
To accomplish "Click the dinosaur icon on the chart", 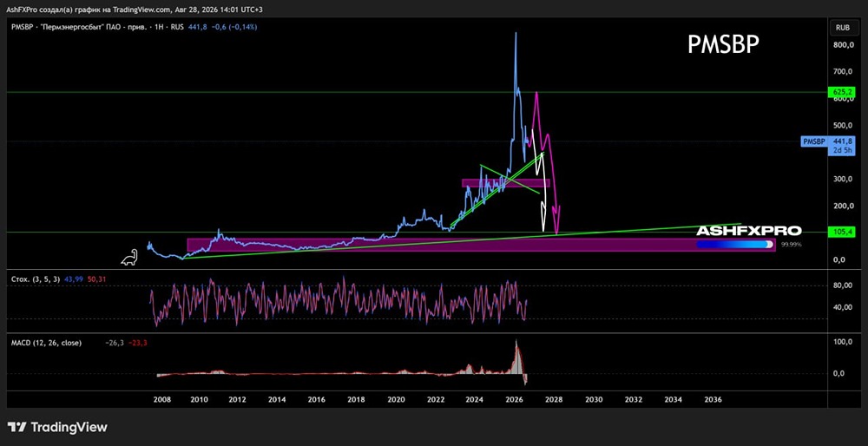I will 129,258.
